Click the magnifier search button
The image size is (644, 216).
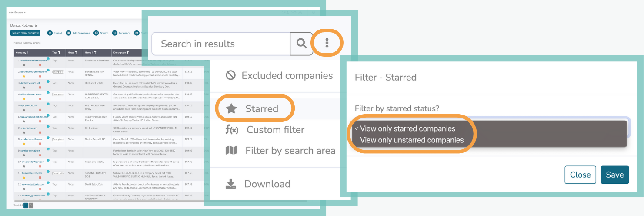(x=301, y=44)
